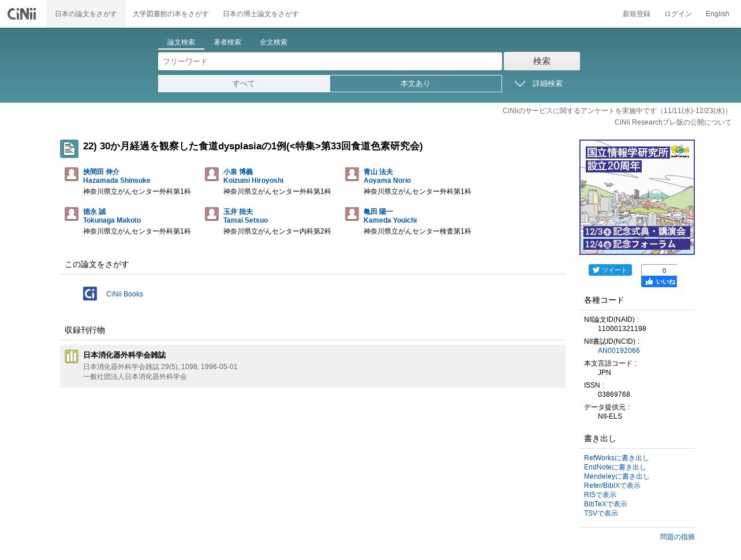Open the 日本消化器外科学会雑誌 journal title
The image size is (741, 560).
coord(125,355)
